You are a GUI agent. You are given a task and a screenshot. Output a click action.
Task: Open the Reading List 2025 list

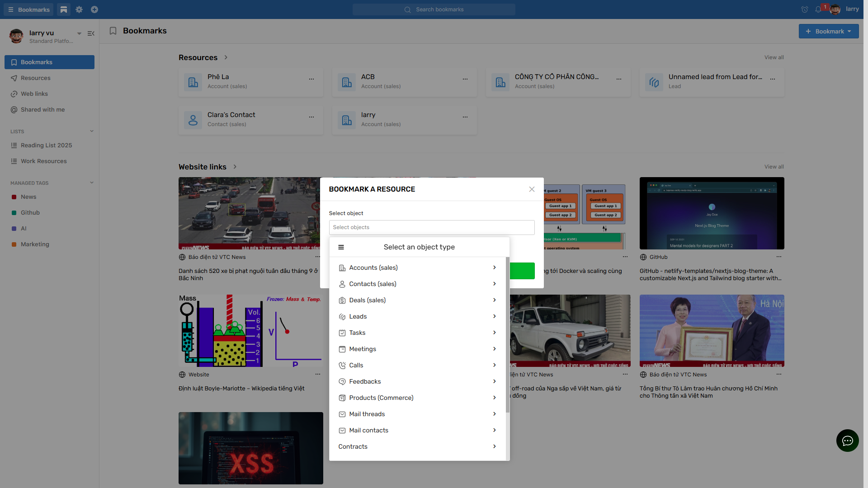46,145
